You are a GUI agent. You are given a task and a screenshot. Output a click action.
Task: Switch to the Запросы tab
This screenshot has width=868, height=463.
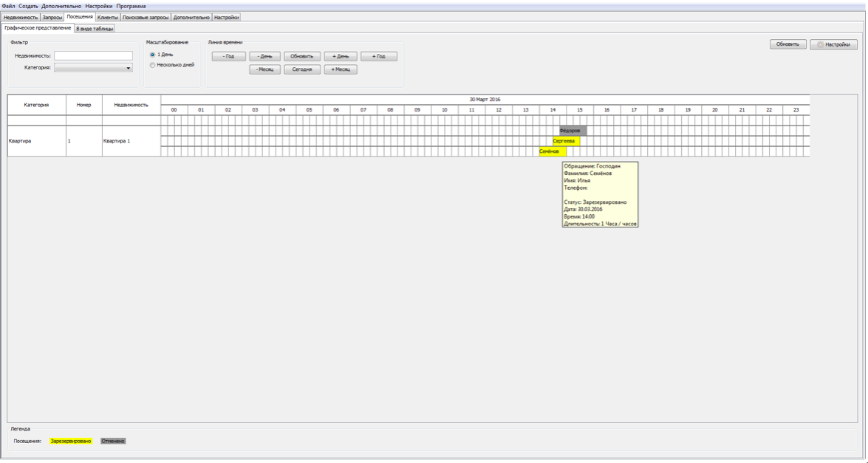pos(52,17)
